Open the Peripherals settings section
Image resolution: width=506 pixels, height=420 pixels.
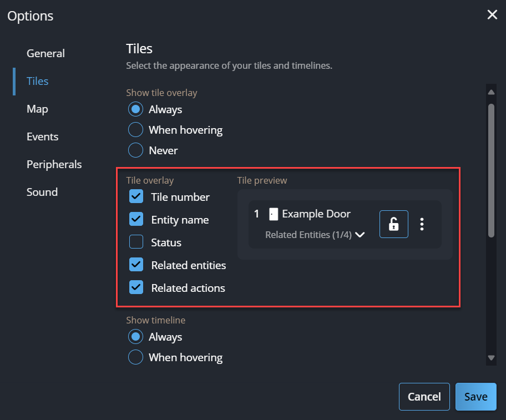[54, 164]
